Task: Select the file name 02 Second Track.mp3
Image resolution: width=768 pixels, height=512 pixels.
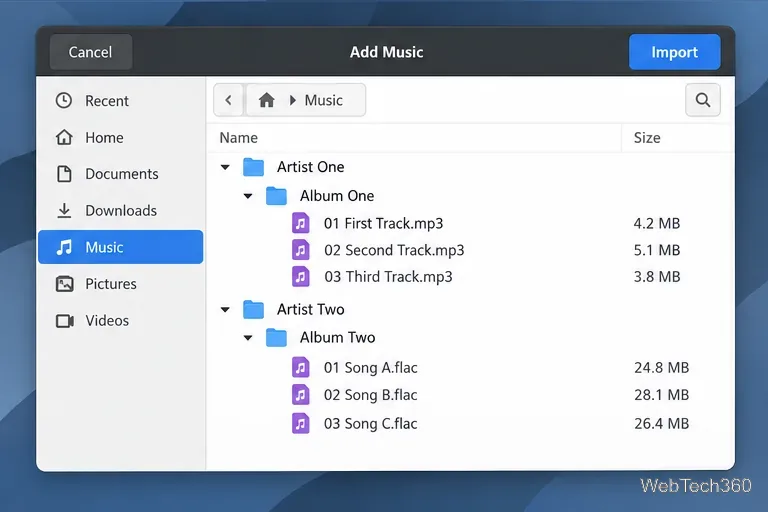Action: pos(394,250)
